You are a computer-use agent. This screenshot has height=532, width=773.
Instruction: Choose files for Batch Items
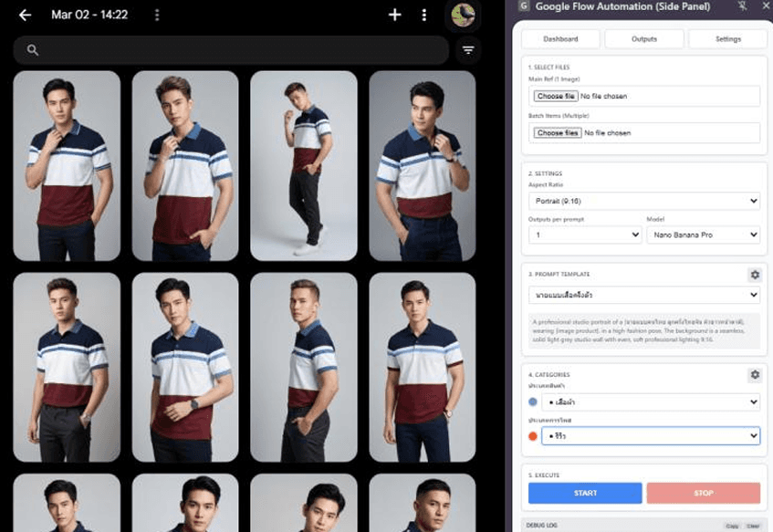click(558, 132)
